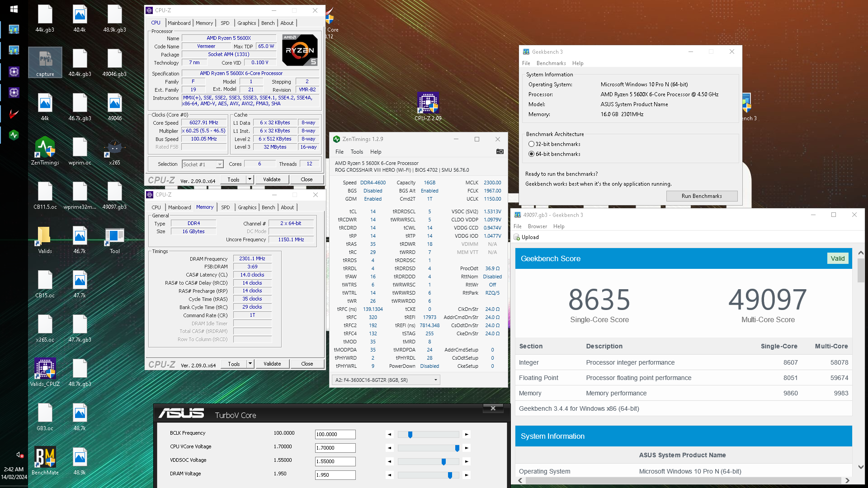Open the x265 desktop shortcut
868x488 pixels.
pos(114,151)
